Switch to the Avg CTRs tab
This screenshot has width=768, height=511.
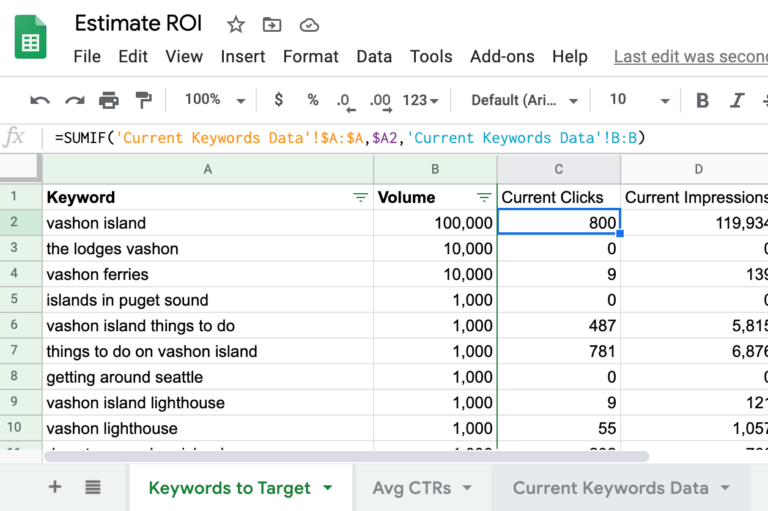[421, 488]
